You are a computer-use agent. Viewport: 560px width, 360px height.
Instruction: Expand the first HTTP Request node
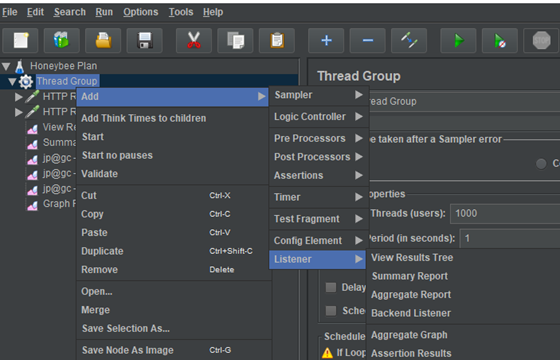click(19, 97)
